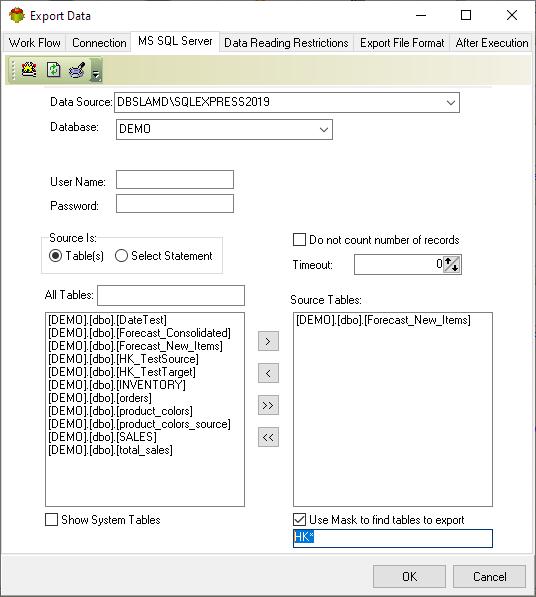536x597 pixels.
Task: Click the >> add all tables button
Action: [268, 405]
